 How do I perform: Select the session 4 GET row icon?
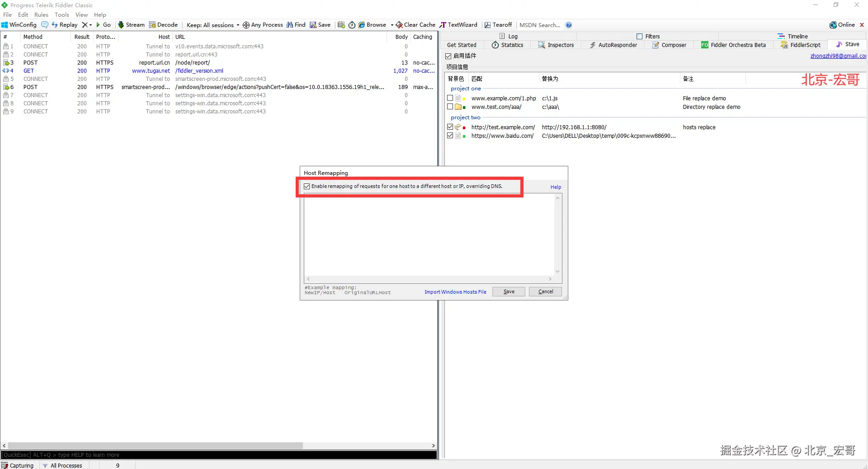tap(6, 71)
